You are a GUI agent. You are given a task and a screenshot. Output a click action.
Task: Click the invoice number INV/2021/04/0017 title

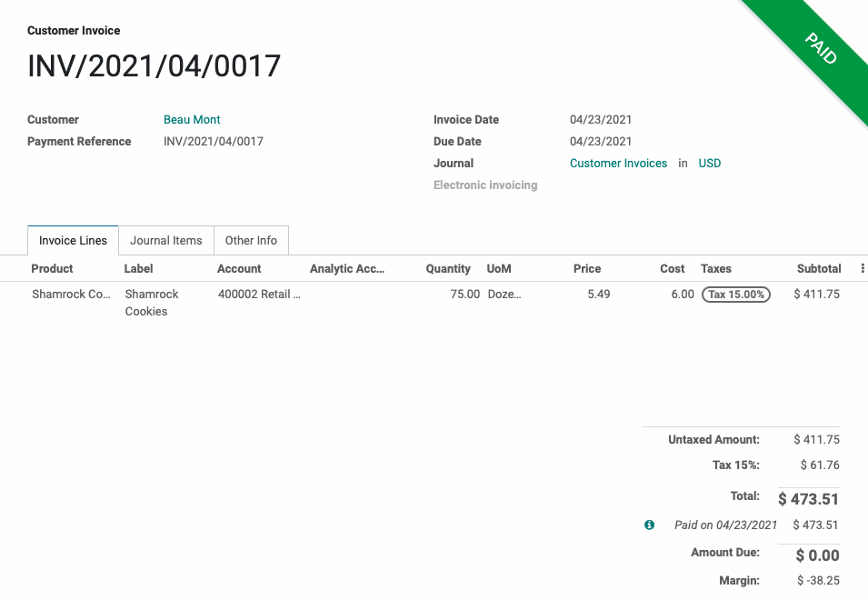coord(154,65)
